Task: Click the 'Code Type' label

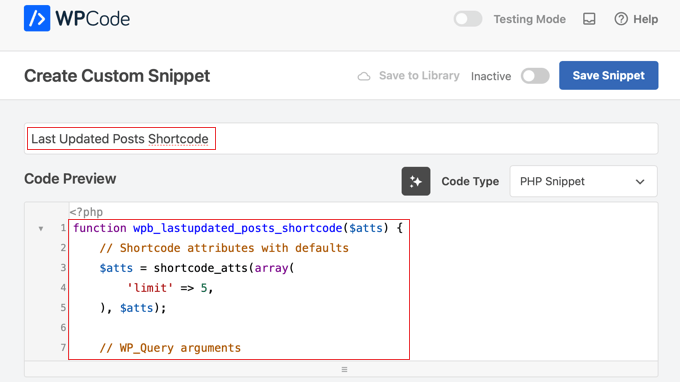Action: (470, 181)
